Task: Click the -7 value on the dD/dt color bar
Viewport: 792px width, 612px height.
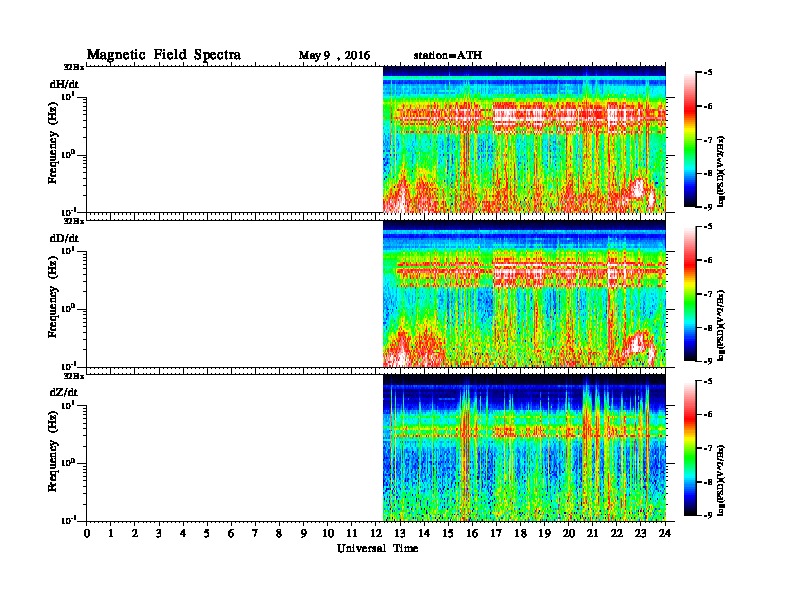Action: [708, 294]
